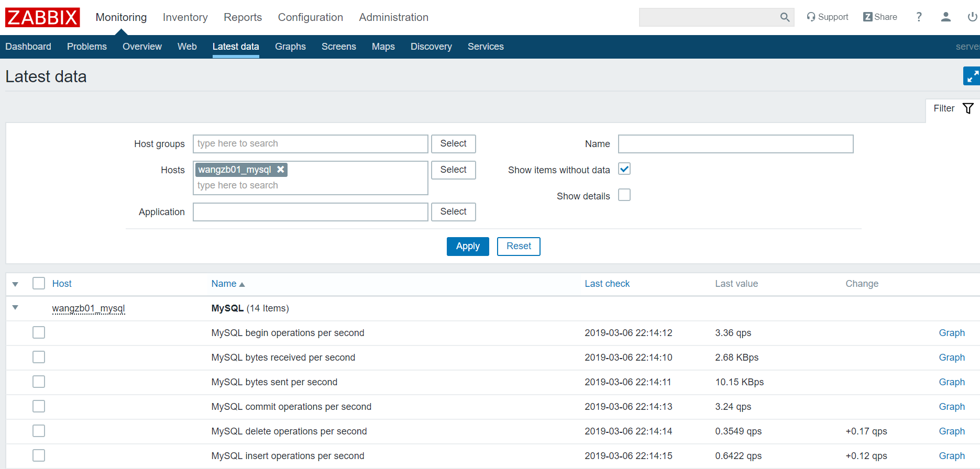Go to Problems tab

coord(87,47)
